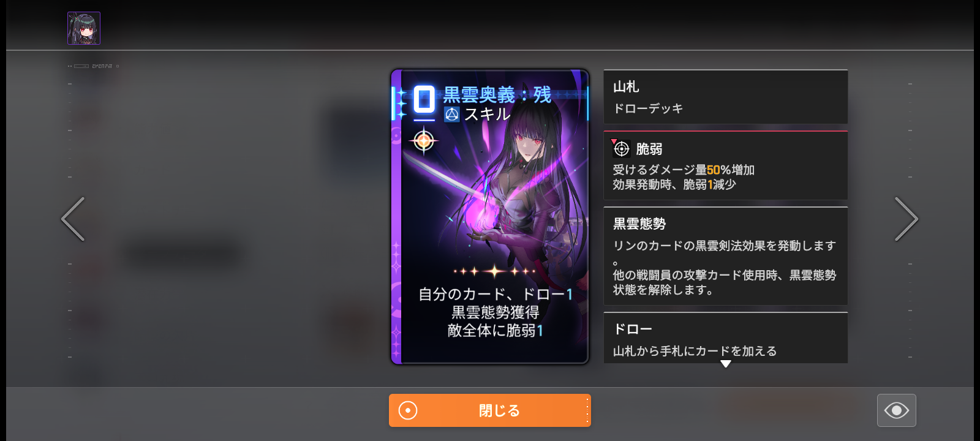This screenshot has width=980, height=441.
Task: Select the ドロー keyword panel
Action: 726,338
